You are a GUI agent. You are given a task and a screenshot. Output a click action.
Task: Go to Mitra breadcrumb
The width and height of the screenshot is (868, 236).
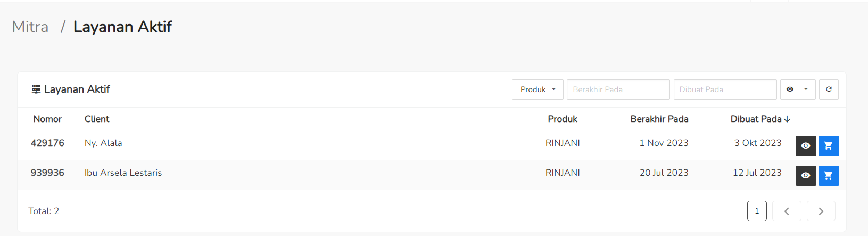pyautogui.click(x=30, y=27)
